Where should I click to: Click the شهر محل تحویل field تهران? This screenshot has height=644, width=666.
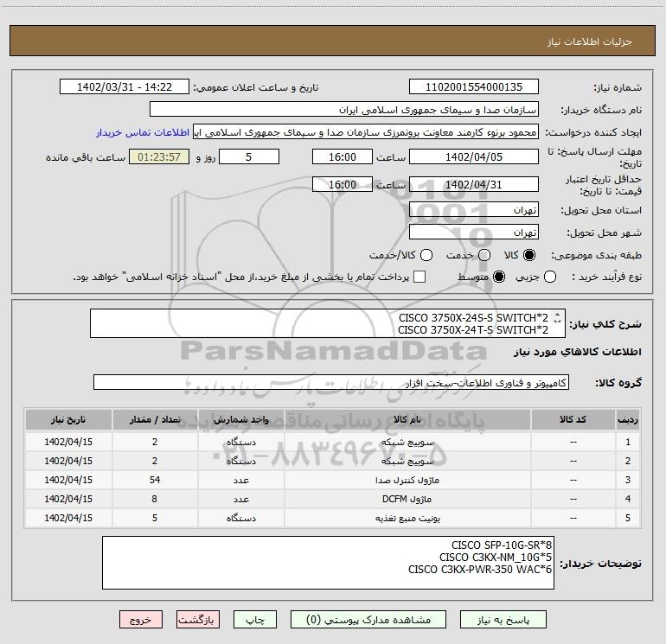pyautogui.click(x=474, y=233)
